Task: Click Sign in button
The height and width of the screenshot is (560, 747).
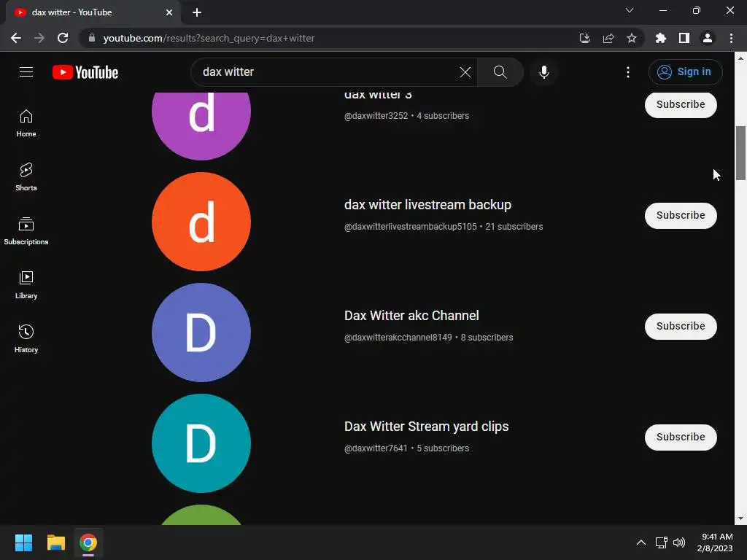Action: (685, 72)
